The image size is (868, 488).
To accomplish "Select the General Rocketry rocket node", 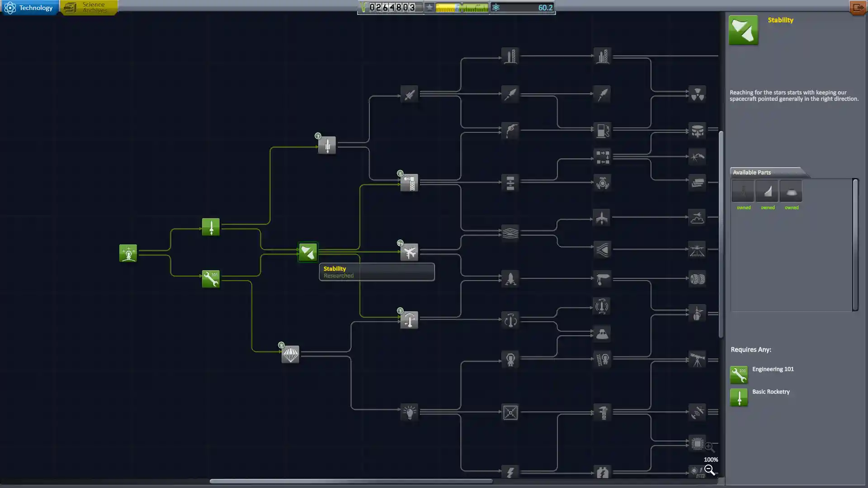I will pyautogui.click(x=327, y=145).
